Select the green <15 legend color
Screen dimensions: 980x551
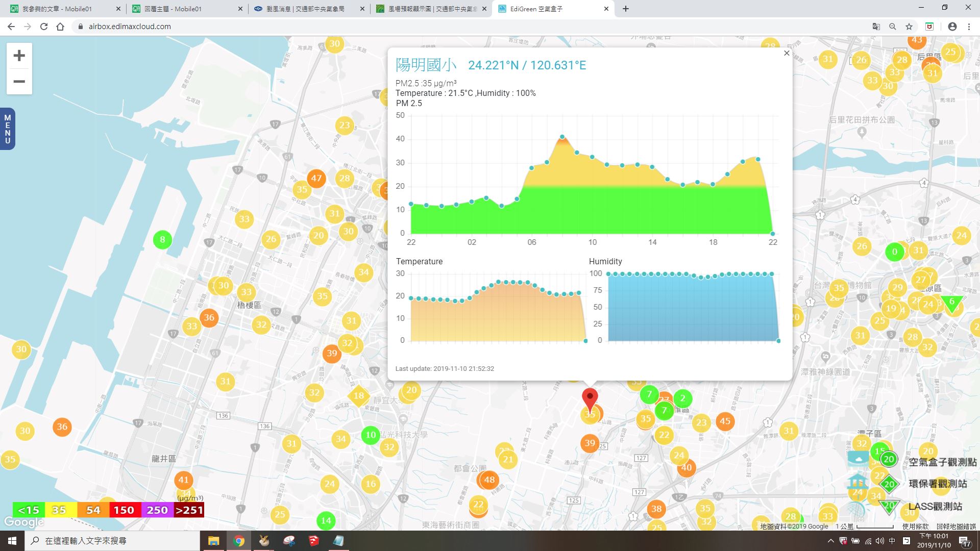point(29,510)
